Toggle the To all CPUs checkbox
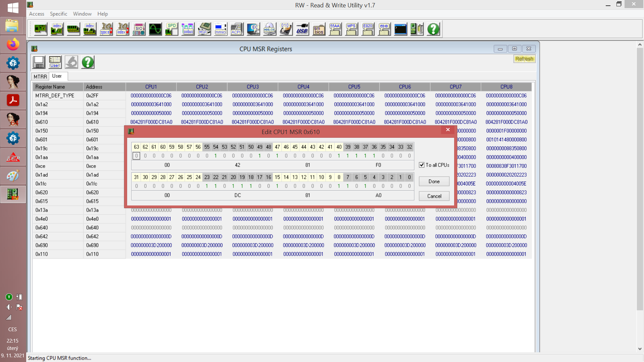The width and height of the screenshot is (644, 362). point(422,165)
